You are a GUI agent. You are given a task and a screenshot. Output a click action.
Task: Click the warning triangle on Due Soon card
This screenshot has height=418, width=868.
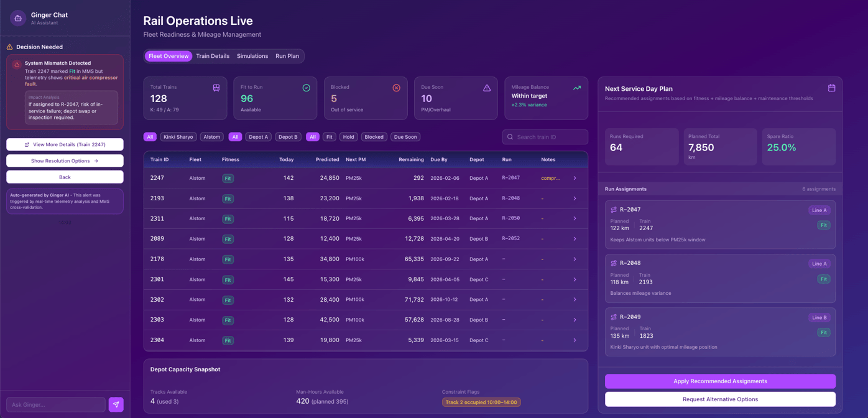[487, 88]
